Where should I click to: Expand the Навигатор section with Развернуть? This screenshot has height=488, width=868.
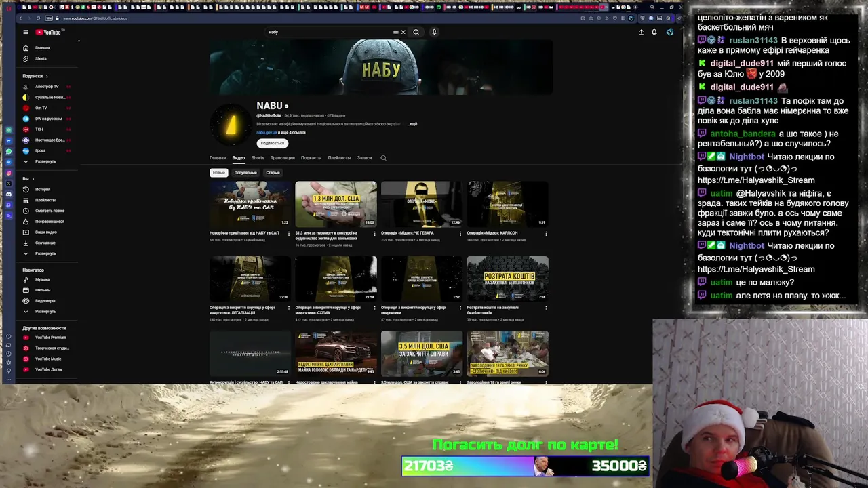pos(45,312)
